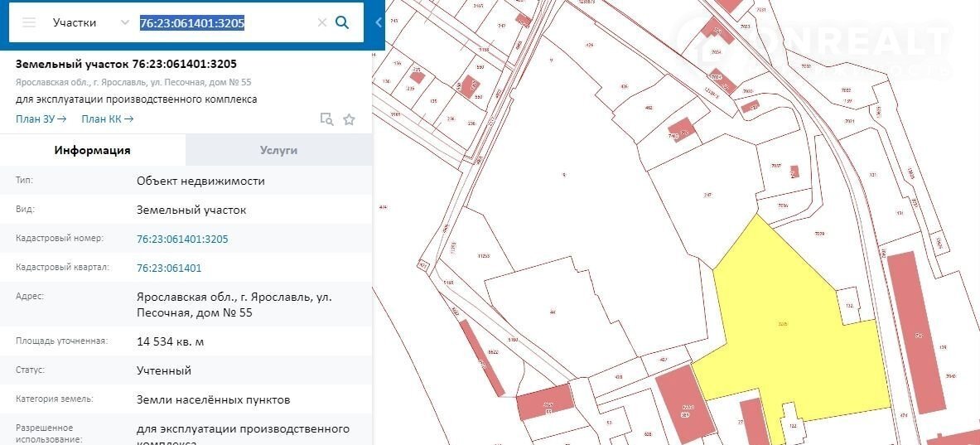The width and height of the screenshot is (980, 445).
Task: Open the План КК link
Action: point(107,119)
